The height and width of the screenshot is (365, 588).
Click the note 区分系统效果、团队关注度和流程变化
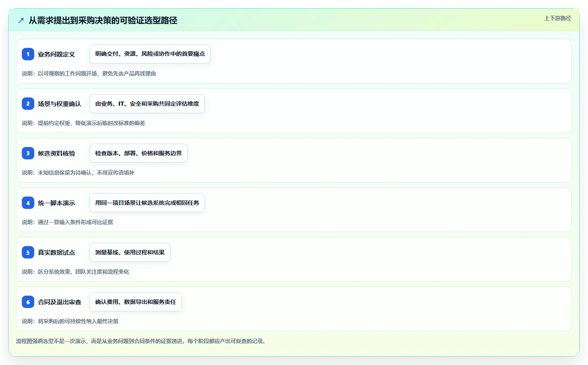click(x=83, y=272)
